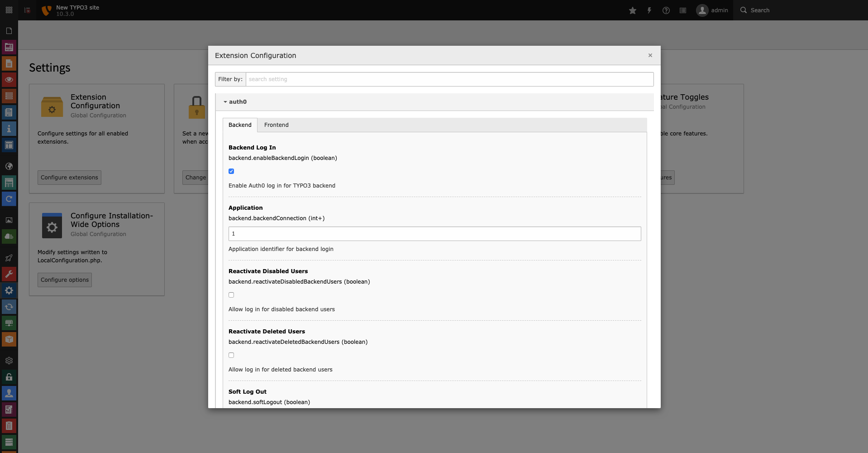Uncheck backend.enableBackendLogin checkbox
Viewport: 868px width, 453px height.
coord(231,171)
